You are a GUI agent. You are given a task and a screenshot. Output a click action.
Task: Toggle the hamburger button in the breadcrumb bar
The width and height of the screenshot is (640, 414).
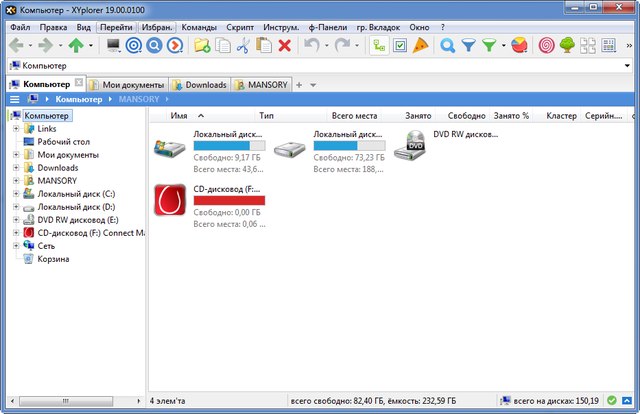tap(14, 100)
